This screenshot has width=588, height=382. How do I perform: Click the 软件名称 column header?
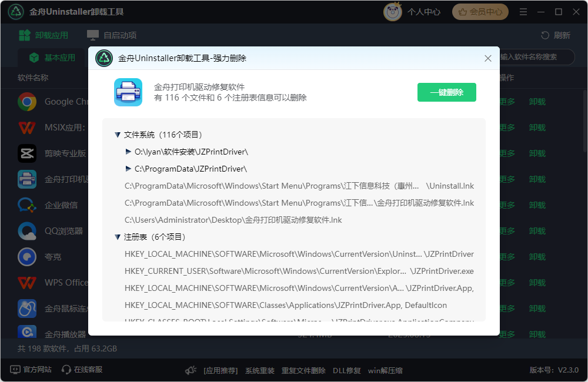click(33, 78)
